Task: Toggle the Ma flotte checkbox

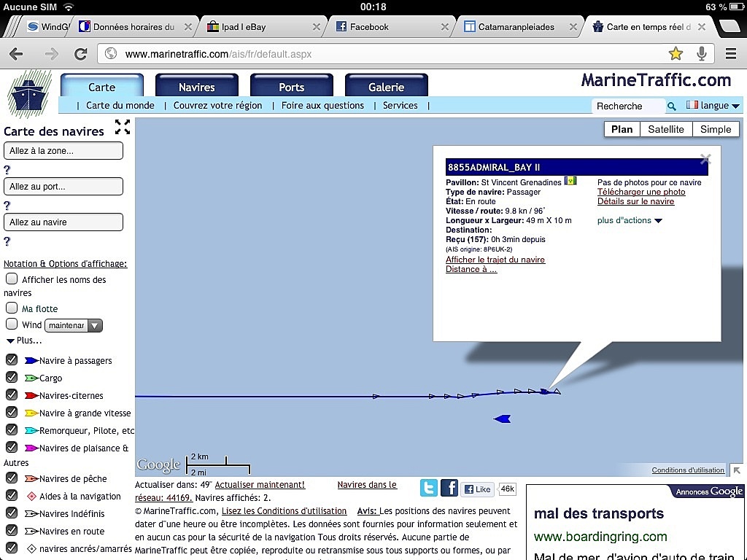Action: coord(12,308)
